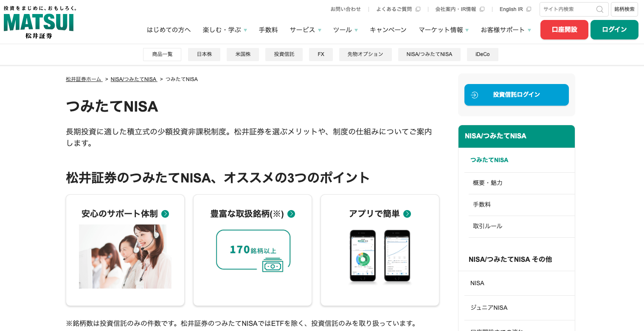The image size is (644, 331).
Task: Expand the サービス dropdown menu
Action: (305, 30)
